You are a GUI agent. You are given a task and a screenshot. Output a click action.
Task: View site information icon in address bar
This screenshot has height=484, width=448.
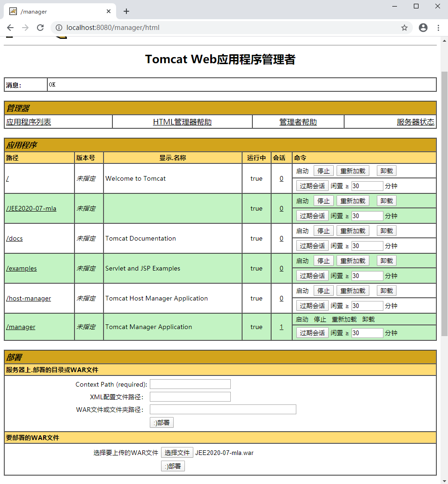[59, 28]
